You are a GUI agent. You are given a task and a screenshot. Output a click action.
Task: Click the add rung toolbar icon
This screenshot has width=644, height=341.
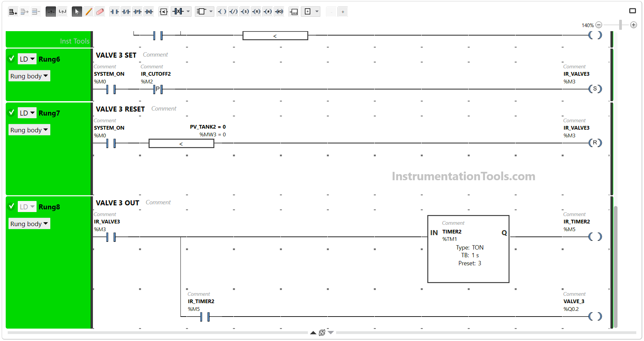pyautogui.click(x=13, y=12)
